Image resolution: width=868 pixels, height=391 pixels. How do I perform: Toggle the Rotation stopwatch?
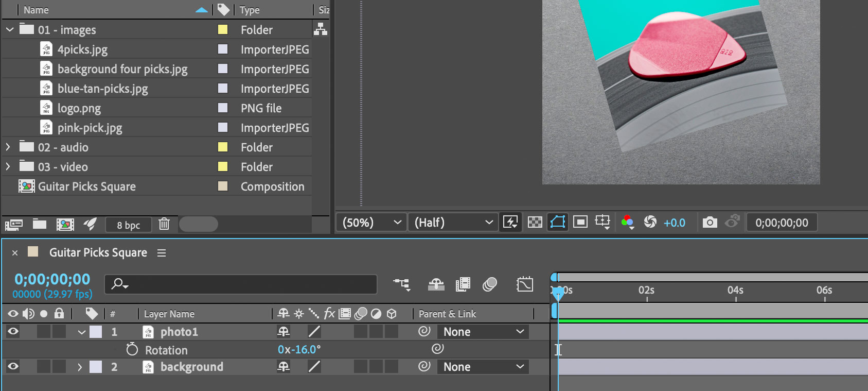click(x=132, y=349)
